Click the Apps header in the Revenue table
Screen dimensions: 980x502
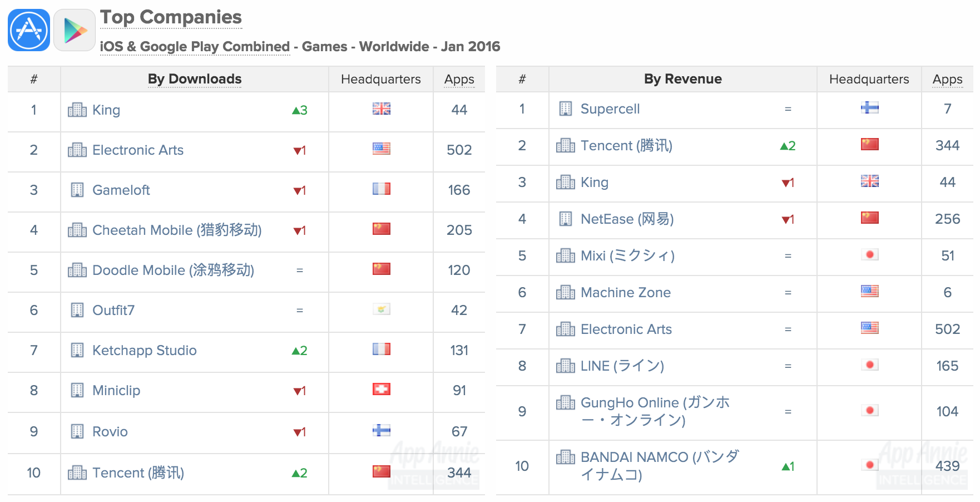click(x=948, y=79)
